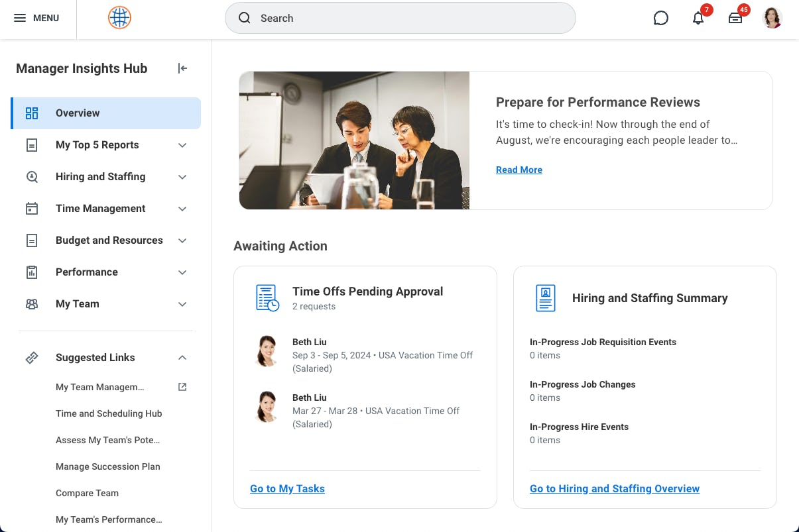799x532 pixels.
Task: Click the Workday logo icon
Action: coord(119,17)
